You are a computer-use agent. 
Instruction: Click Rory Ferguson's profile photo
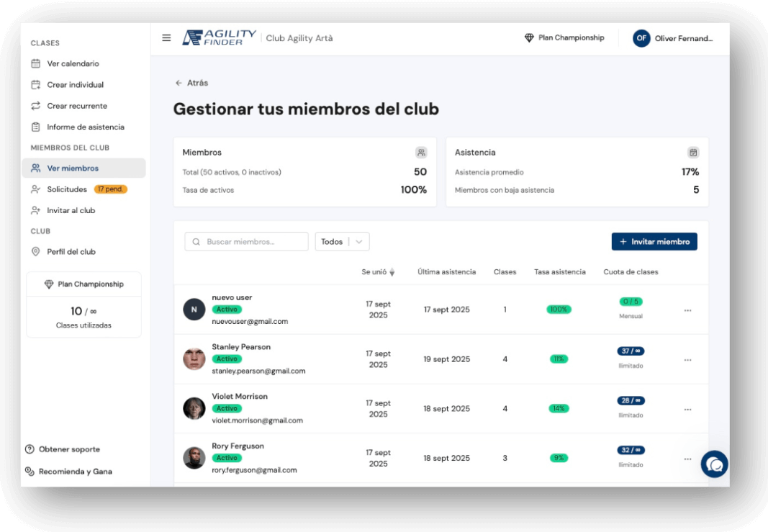point(194,458)
